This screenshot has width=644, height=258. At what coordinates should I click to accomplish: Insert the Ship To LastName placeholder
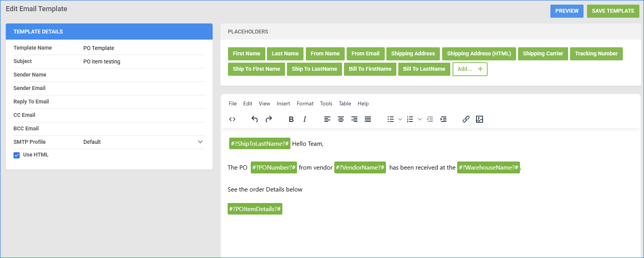coord(314,69)
